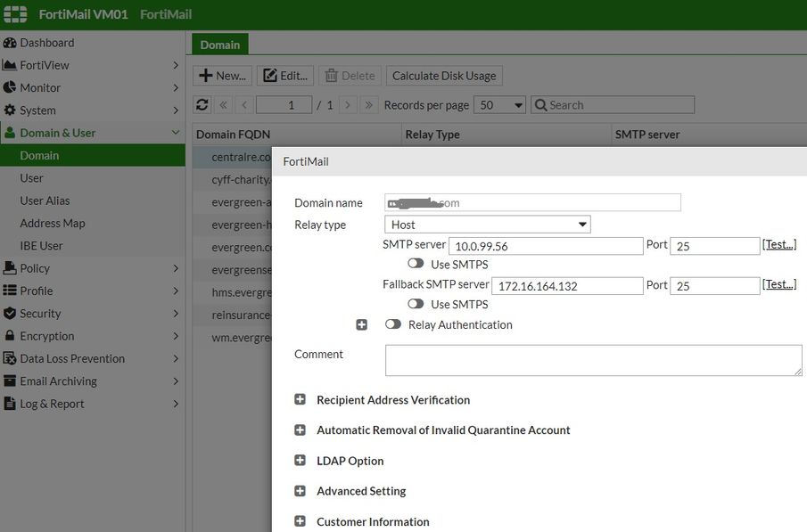807x532 pixels.
Task: Turn on Relay Authentication
Action: pos(392,324)
